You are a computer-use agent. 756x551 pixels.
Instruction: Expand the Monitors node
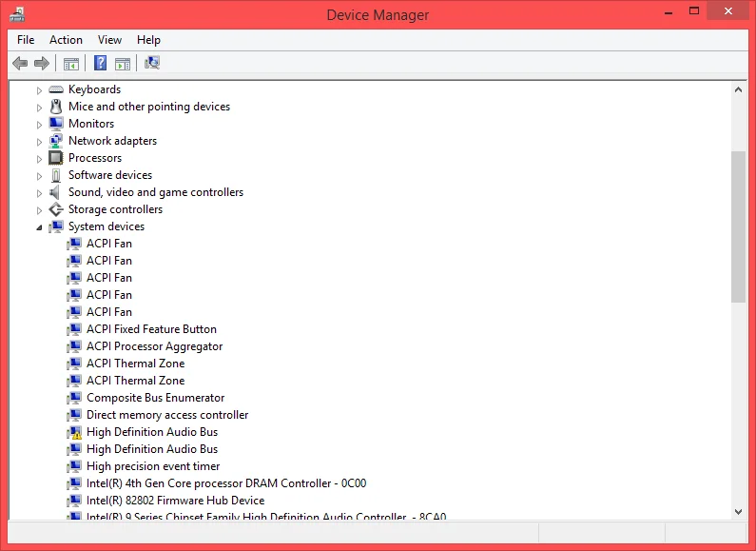coord(39,125)
